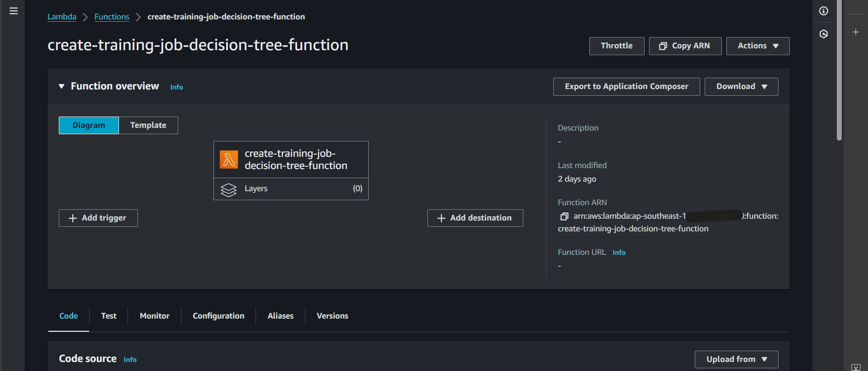Click the Throttle button
The height and width of the screenshot is (371, 868).
[617, 46]
